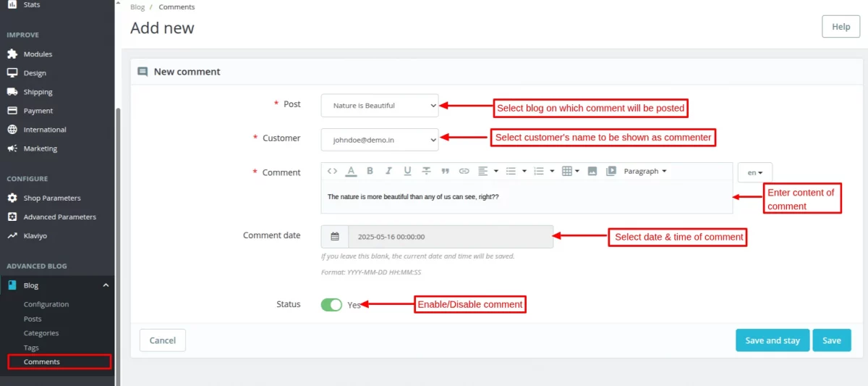Apply strikethrough formatting in comment editor

(426, 172)
